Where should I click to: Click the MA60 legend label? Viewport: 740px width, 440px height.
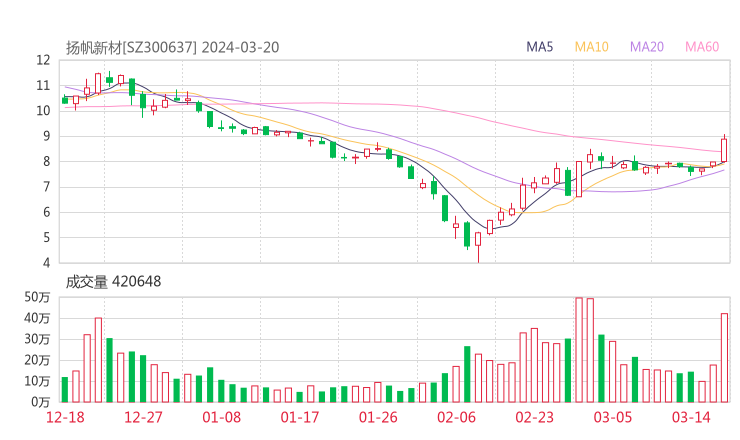coord(702,47)
